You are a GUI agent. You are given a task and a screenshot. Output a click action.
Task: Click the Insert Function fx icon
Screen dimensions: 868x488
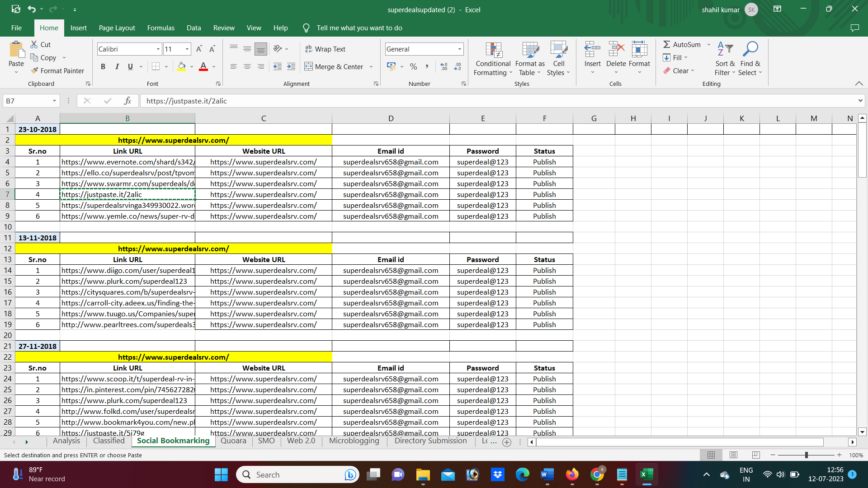[x=128, y=101]
